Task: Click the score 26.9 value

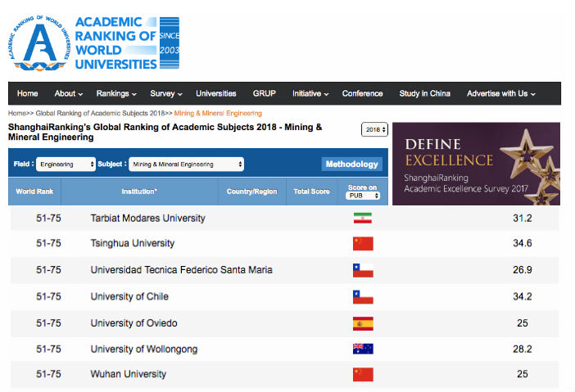Action: tap(523, 270)
